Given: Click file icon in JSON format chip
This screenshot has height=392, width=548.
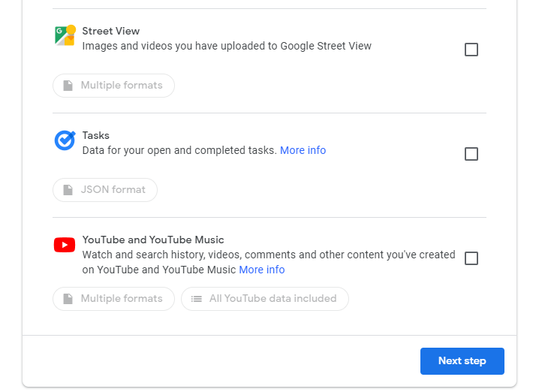Looking at the screenshot, I should 68,190.
